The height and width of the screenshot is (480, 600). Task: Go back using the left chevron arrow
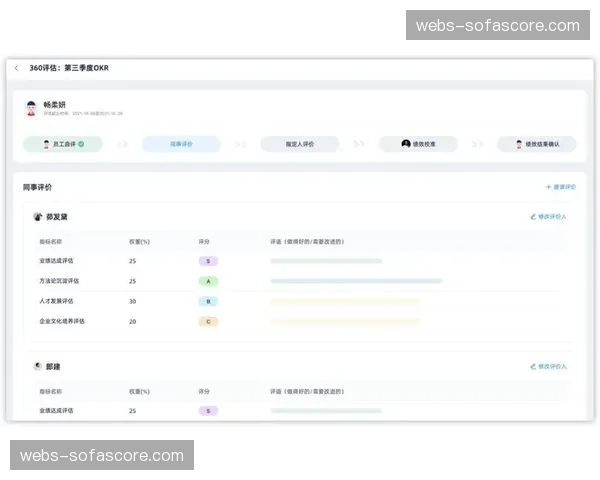pyautogui.click(x=16, y=68)
